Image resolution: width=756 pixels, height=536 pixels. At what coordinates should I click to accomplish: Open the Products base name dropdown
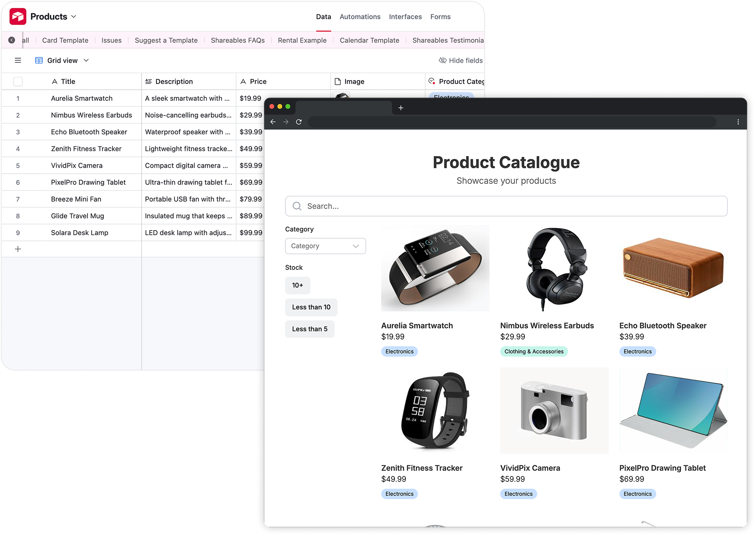[53, 17]
